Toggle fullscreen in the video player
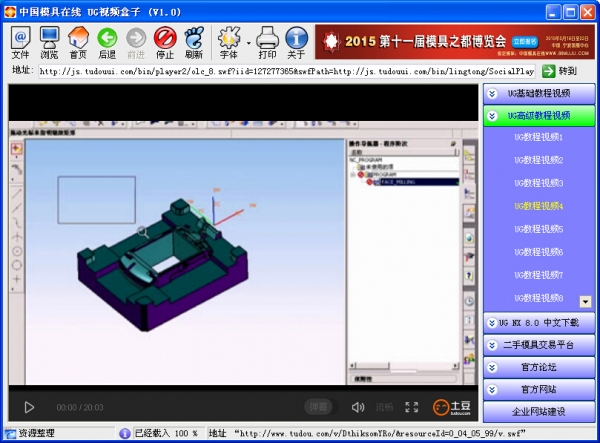Image resolution: width=600 pixels, height=443 pixels. (x=411, y=407)
